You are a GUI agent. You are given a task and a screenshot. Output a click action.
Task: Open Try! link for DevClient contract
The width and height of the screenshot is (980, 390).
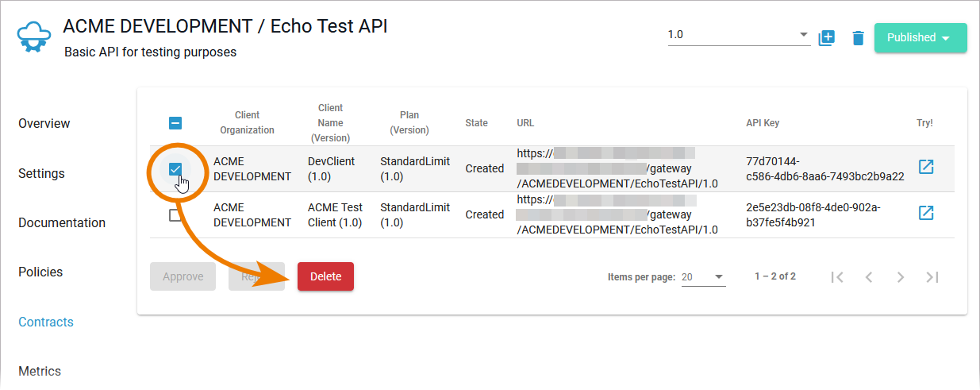[x=925, y=167]
